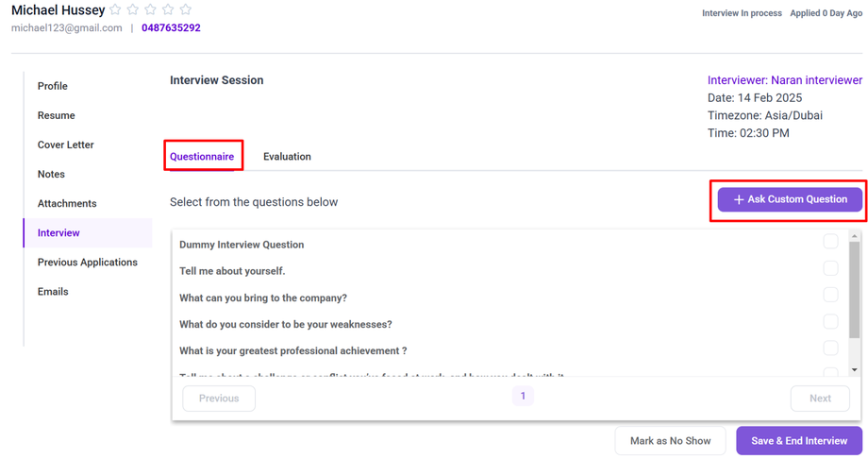The image size is (868, 459).
Task: Click the third rating star
Action: (x=151, y=9)
